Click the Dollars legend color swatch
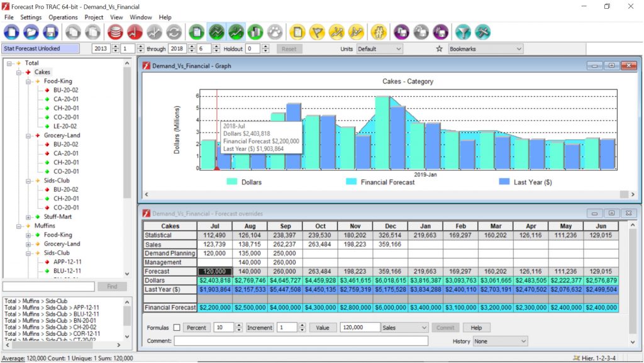Screen dimensions: 644x363 [231, 181]
